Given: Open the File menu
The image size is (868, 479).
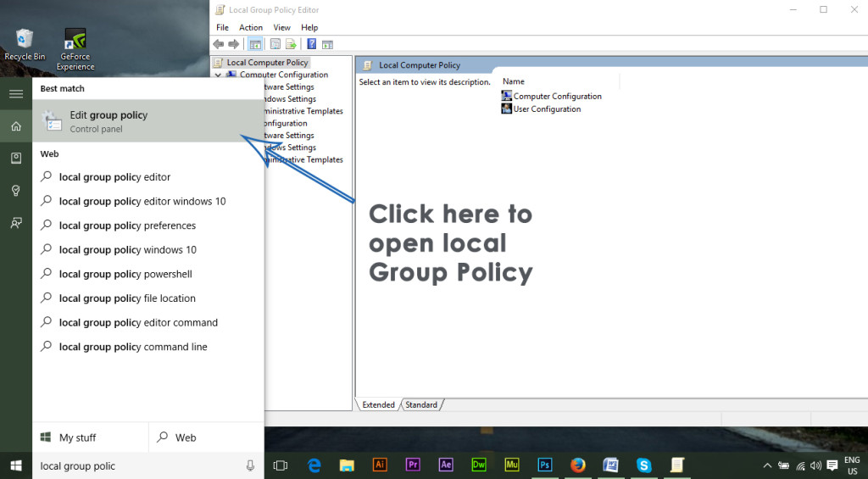Looking at the screenshot, I should [x=223, y=28].
